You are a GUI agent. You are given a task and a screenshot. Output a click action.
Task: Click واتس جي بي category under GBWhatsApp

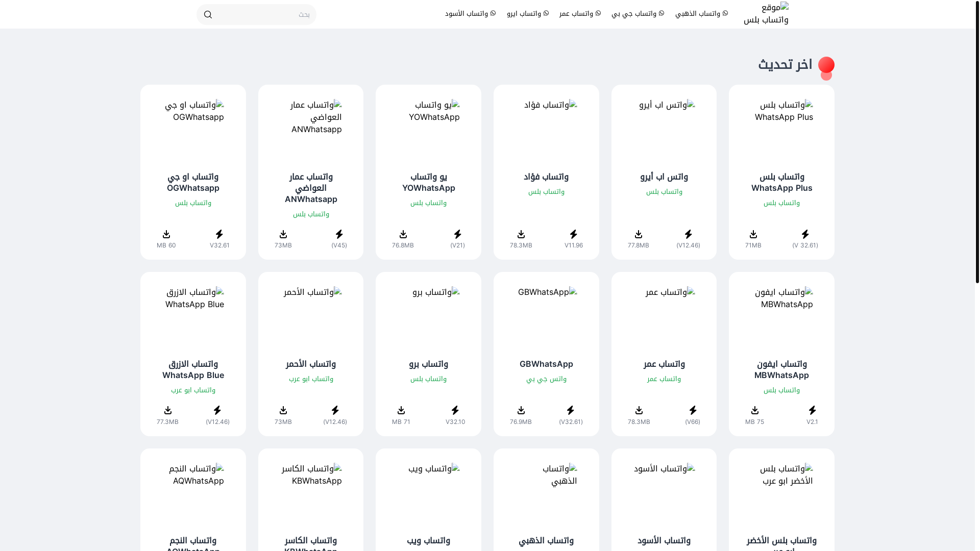tap(546, 379)
